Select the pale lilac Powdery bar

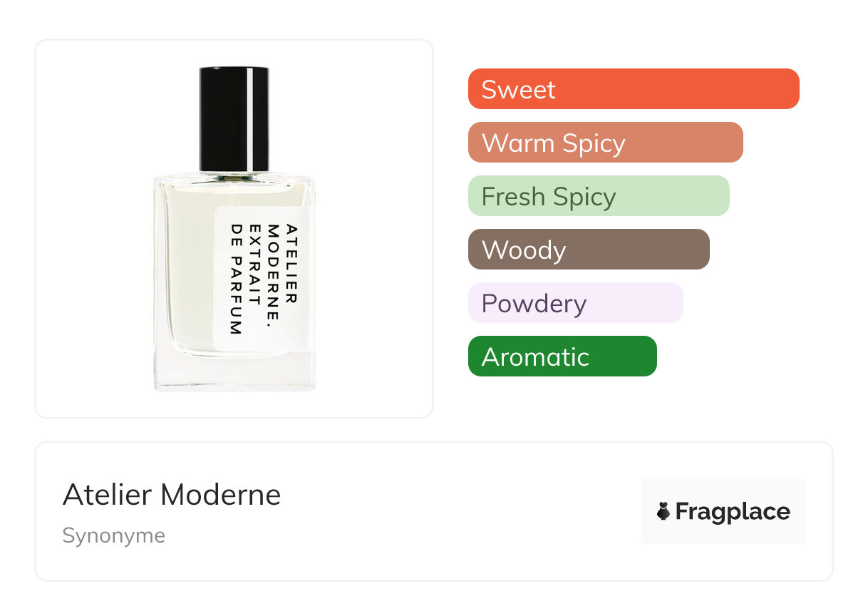(576, 303)
